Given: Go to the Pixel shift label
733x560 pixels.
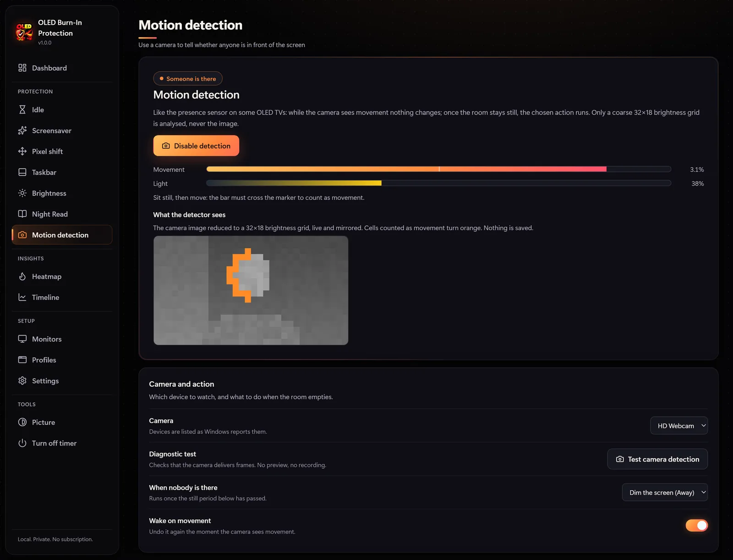Looking at the screenshot, I should click(48, 151).
